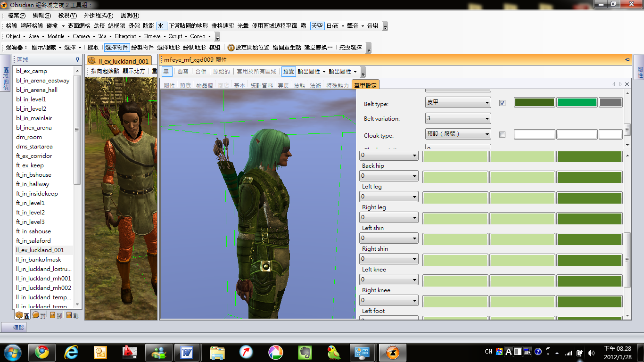Image resolution: width=644 pixels, height=362 pixels.
Task: Open the Belt variation dropdown
Action: [x=458, y=118]
